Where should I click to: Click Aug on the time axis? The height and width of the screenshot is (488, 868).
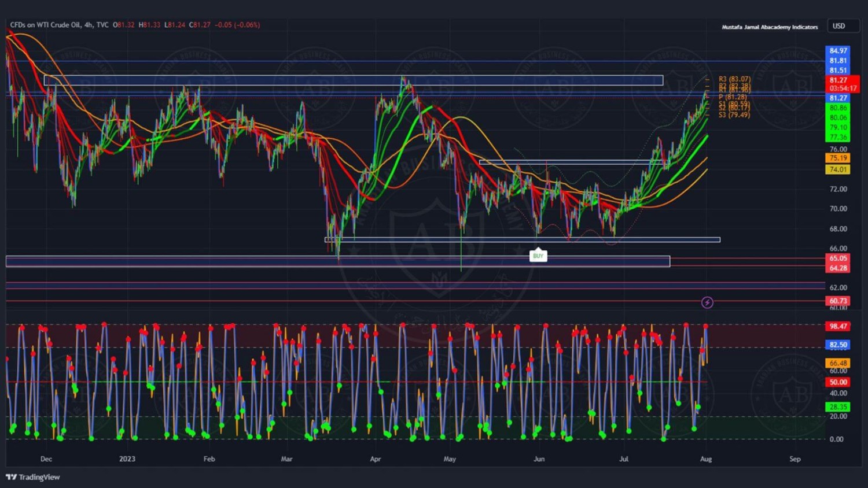coord(706,459)
